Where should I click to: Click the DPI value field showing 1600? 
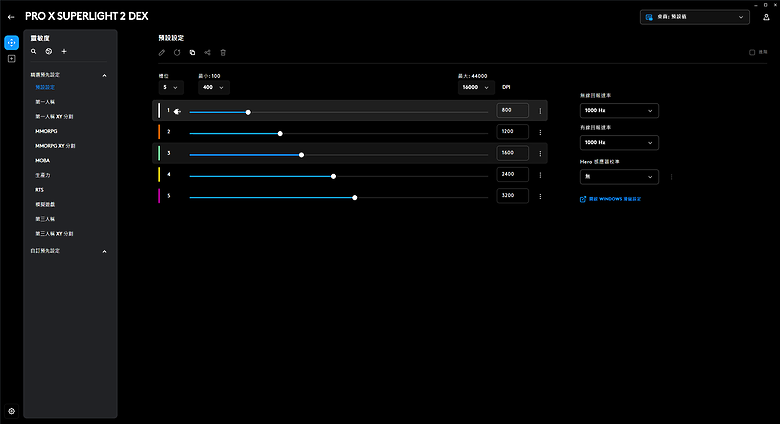pyautogui.click(x=512, y=153)
